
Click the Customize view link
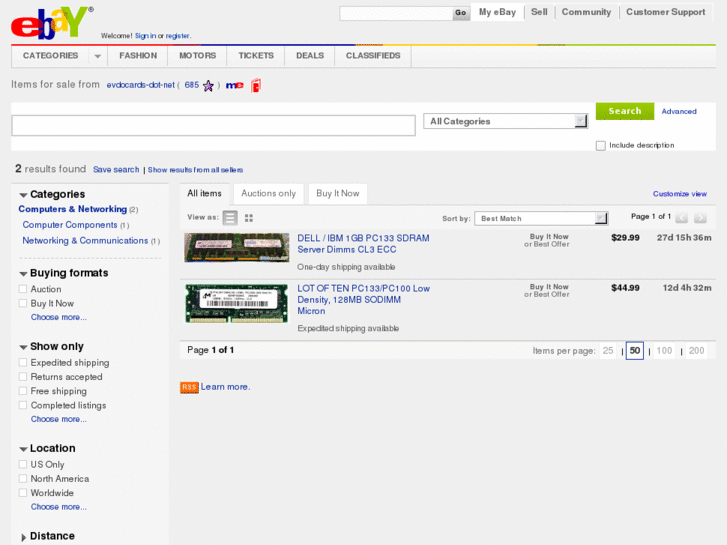680,194
